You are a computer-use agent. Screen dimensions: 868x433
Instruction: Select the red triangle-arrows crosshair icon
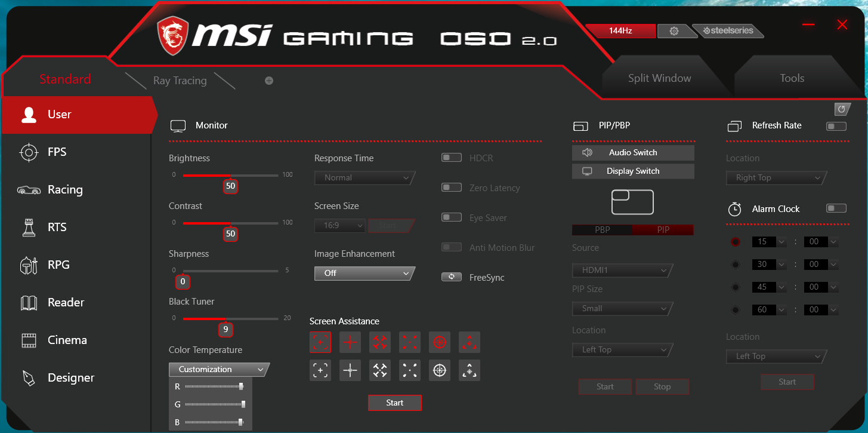[469, 342]
